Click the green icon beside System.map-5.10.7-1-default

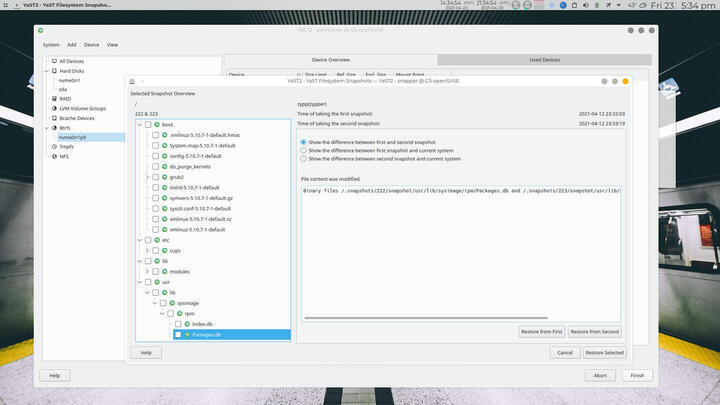[164, 146]
